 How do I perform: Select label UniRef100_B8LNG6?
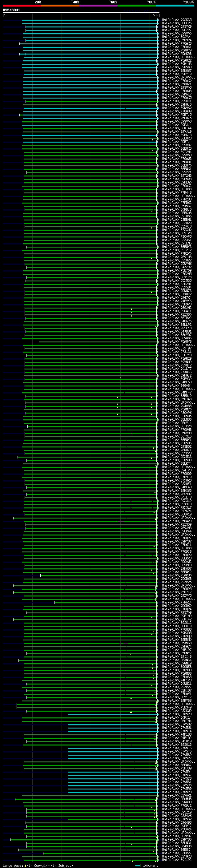[177, 419]
